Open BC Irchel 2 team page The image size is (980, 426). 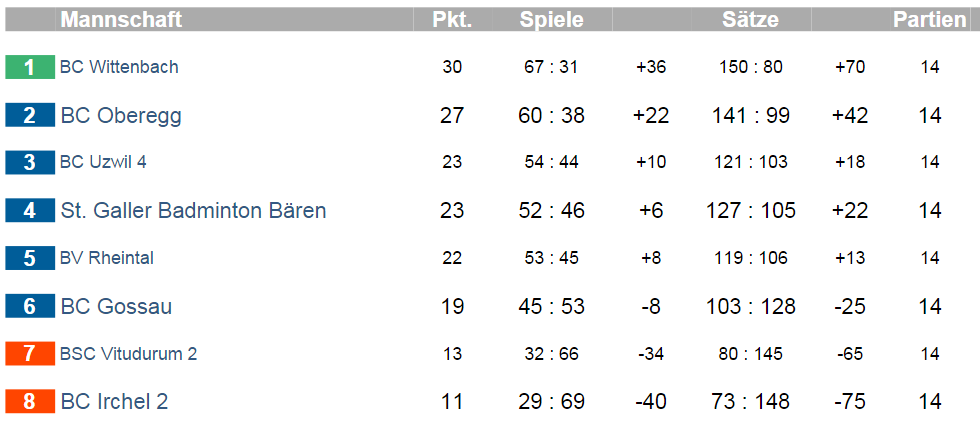[114, 402]
